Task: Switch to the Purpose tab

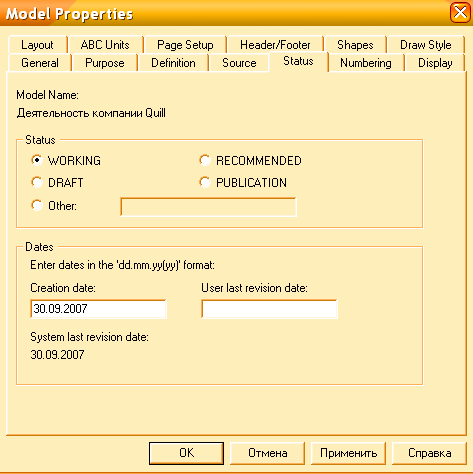Action: (105, 63)
